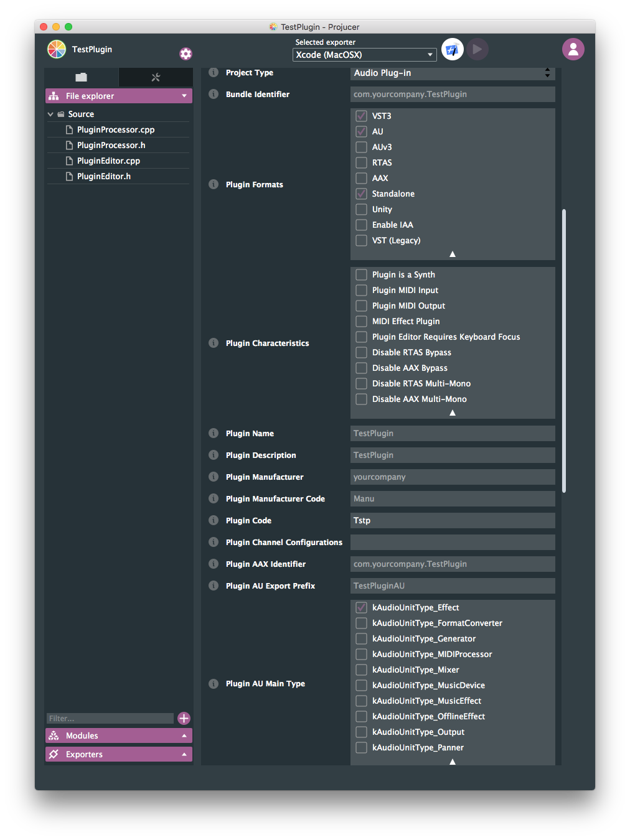Image resolution: width=630 pixels, height=840 pixels.
Task: Disable the Standalone format checkbox
Action: (361, 194)
